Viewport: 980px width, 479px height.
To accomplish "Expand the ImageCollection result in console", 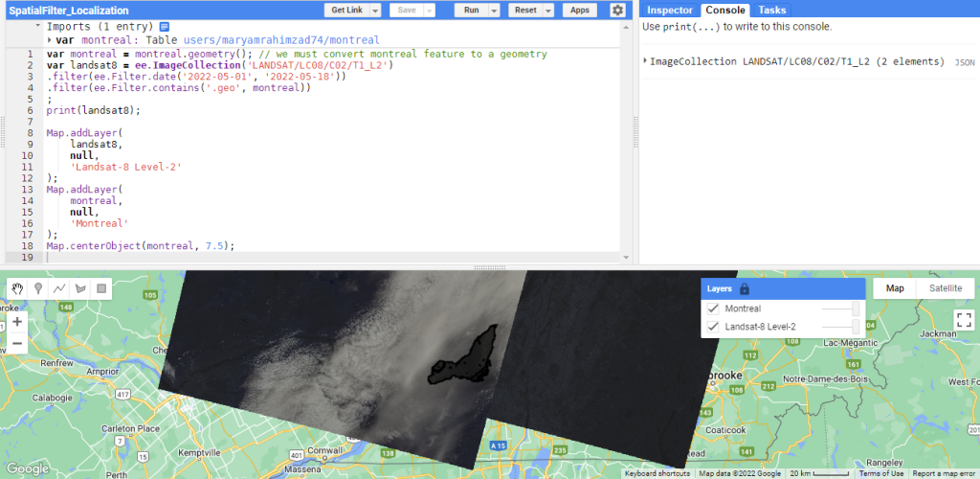I will 646,61.
